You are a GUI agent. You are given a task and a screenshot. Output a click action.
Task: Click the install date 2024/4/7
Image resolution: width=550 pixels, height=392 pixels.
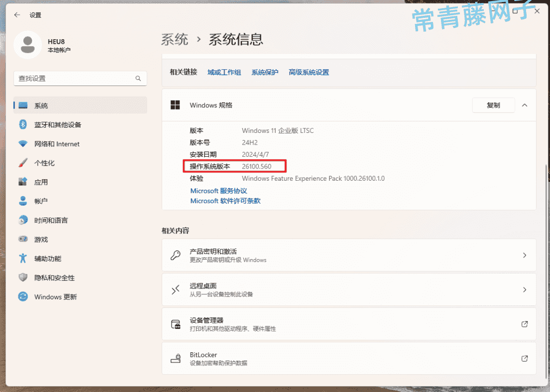point(255,154)
